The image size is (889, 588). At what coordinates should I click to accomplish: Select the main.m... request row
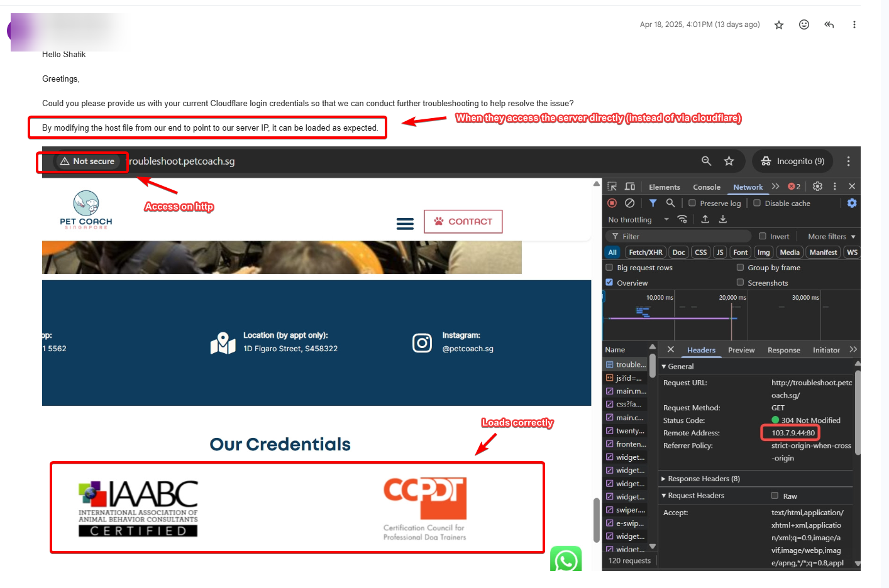(x=626, y=391)
